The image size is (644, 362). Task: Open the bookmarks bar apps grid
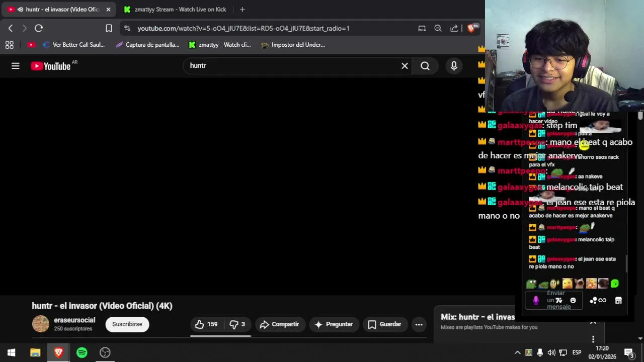[x=9, y=45]
